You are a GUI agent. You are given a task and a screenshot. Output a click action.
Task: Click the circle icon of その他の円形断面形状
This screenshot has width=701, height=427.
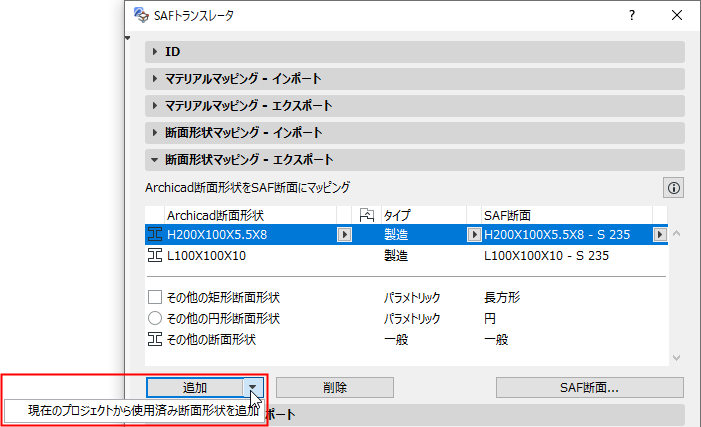click(155, 318)
